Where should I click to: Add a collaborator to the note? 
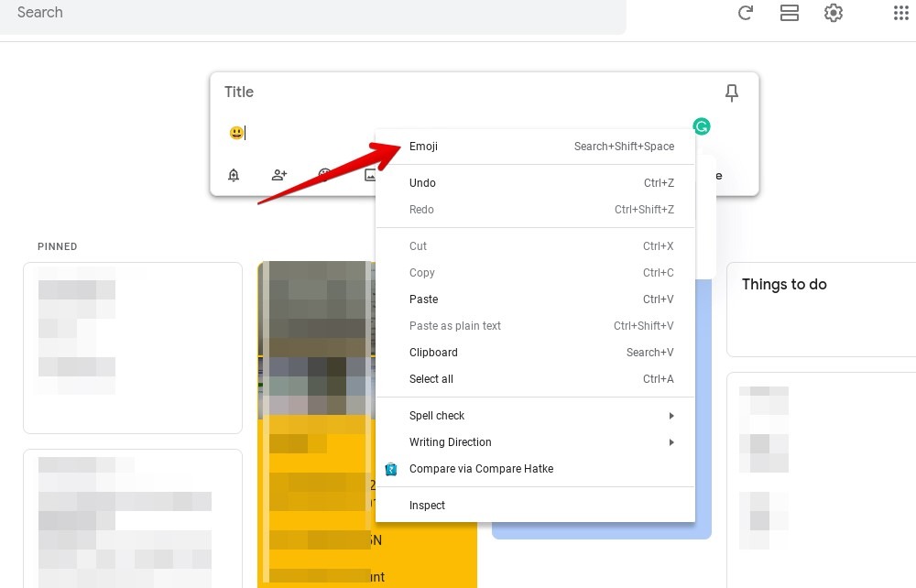(x=278, y=175)
